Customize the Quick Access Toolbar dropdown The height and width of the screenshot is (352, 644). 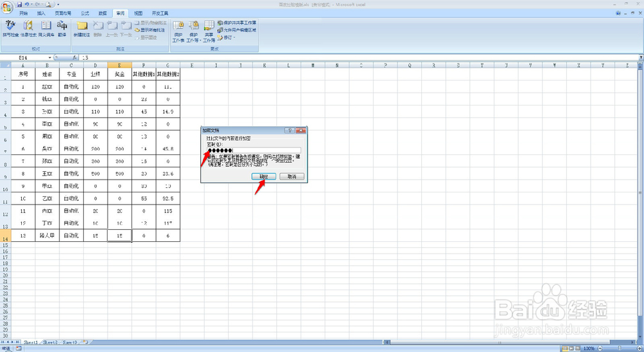click(58, 5)
